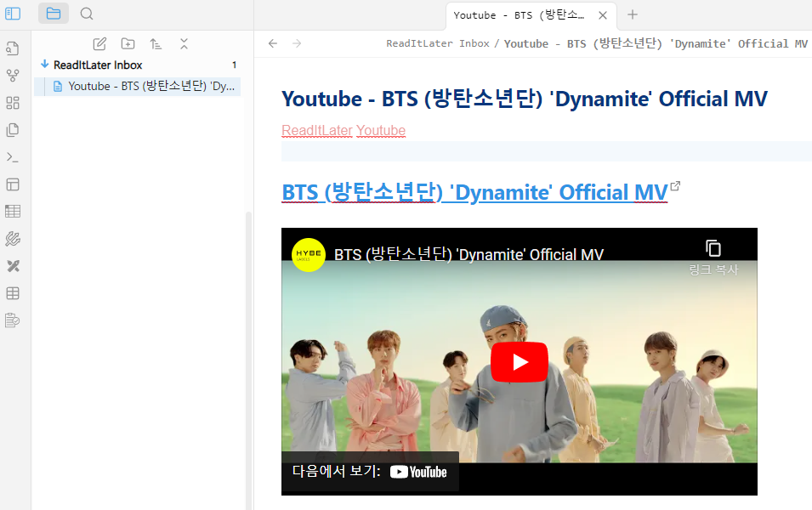Open templates copy icon in ribbon
This screenshot has height=510, width=812.
tap(13, 130)
